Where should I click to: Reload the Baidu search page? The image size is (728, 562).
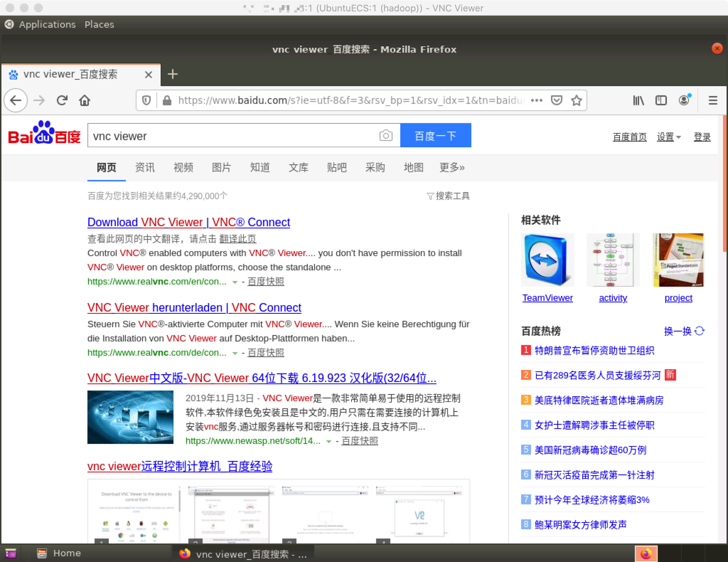click(62, 101)
